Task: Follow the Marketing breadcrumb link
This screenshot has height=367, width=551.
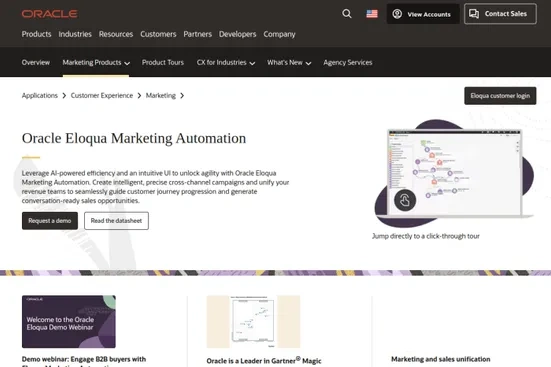Action: (161, 96)
